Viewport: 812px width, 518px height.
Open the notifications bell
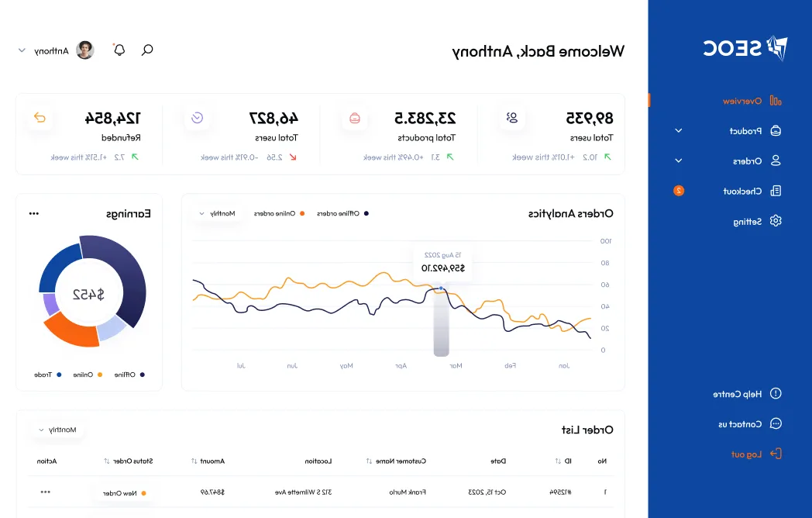pyautogui.click(x=119, y=50)
